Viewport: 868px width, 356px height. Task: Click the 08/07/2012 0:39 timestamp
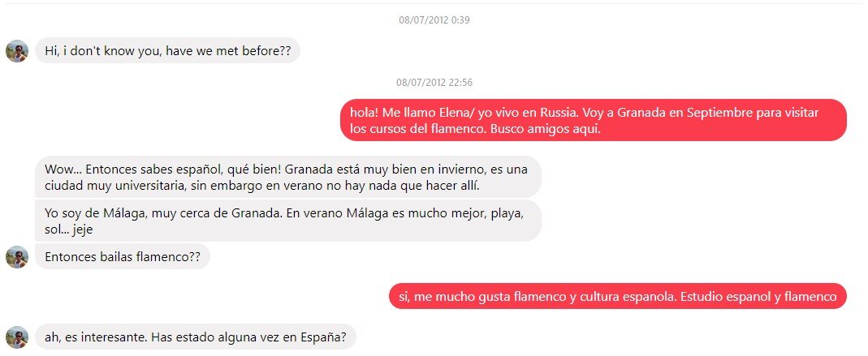[434, 20]
